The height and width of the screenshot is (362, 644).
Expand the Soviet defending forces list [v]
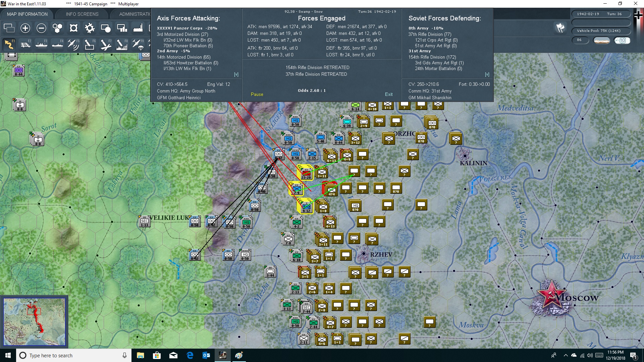point(487,74)
